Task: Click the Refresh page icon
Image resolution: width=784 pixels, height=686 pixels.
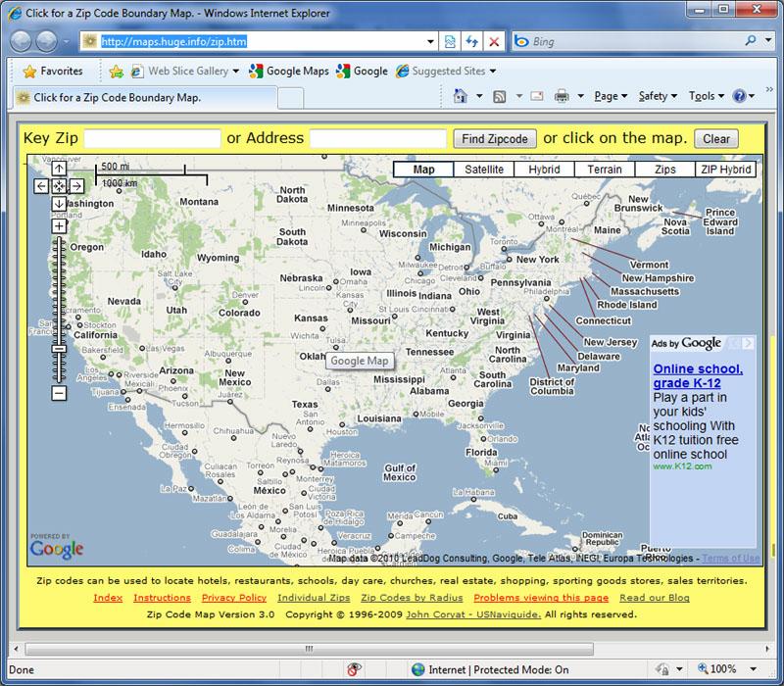Action: (x=471, y=41)
